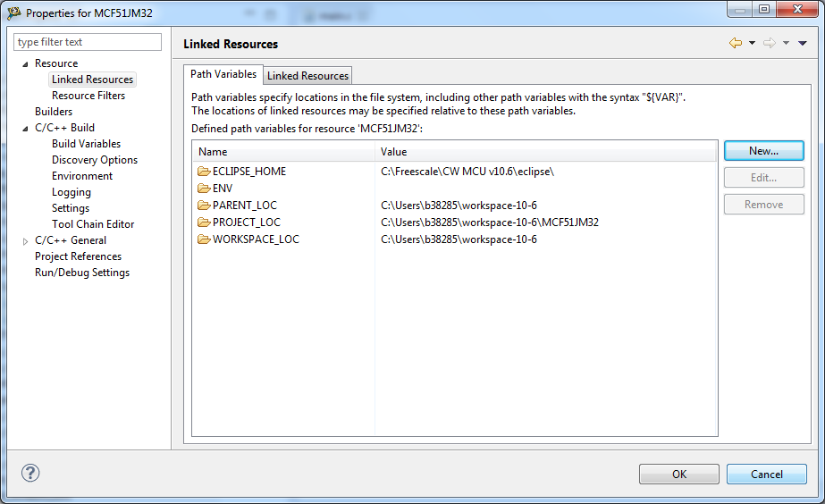This screenshot has width=825, height=504.
Task: Collapse the Resource tree node
Action: click(25, 64)
